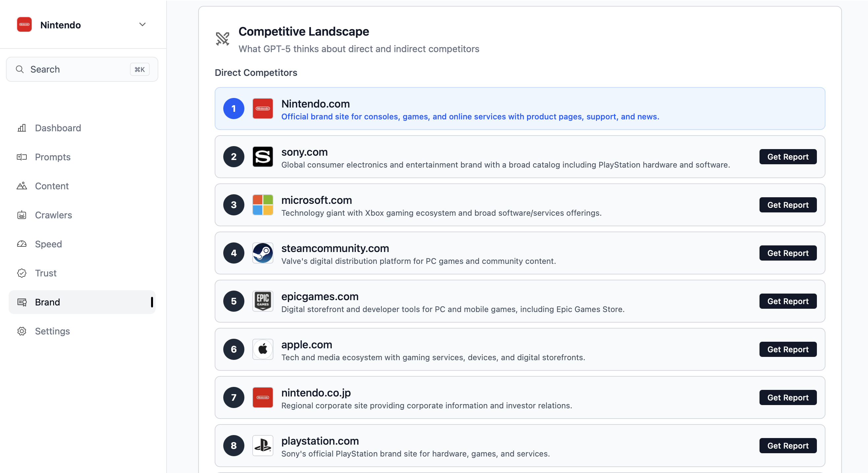Click the crossed swords Competitive Landscape icon
Viewport: 868px width, 473px height.
tap(223, 39)
